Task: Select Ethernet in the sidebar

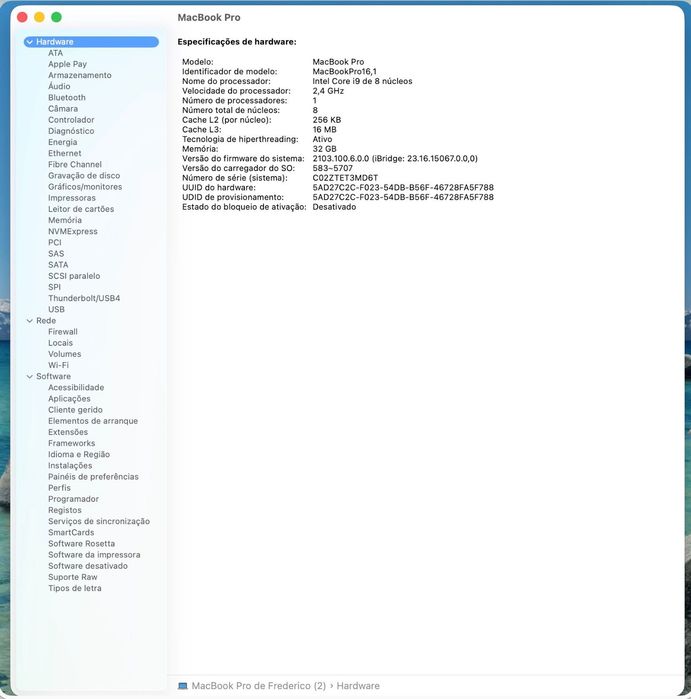Action: (x=65, y=153)
